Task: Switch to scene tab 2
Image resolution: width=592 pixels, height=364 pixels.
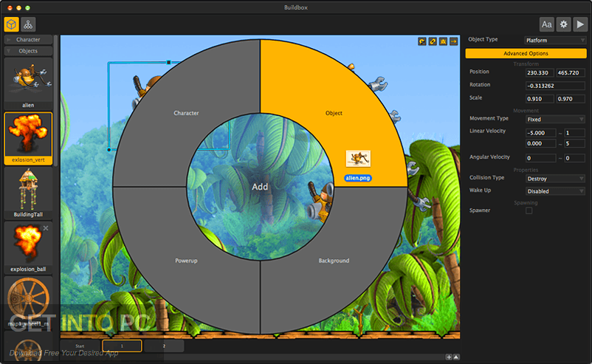Action: point(164,346)
